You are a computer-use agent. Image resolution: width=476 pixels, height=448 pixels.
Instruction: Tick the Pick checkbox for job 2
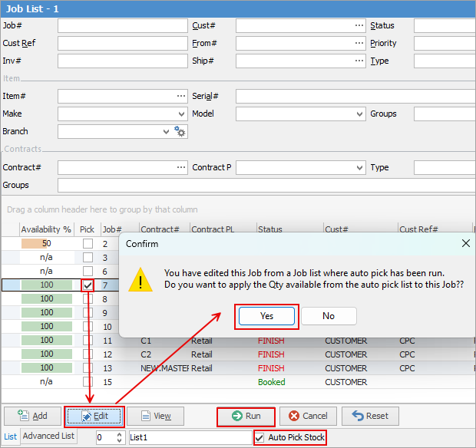[x=88, y=244]
